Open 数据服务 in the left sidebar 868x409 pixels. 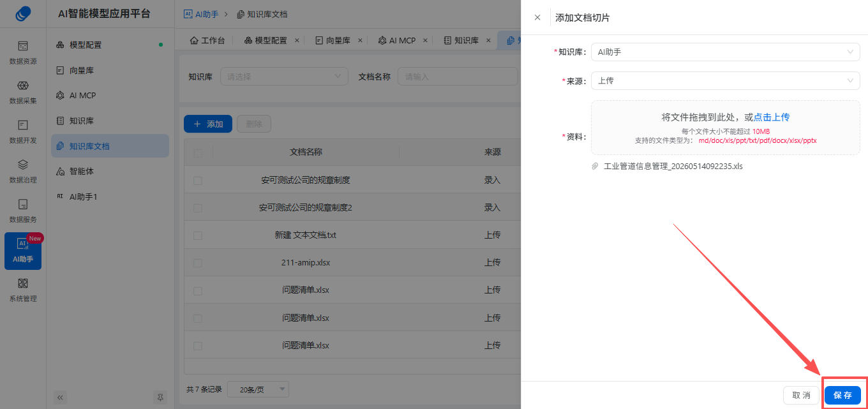tap(23, 211)
